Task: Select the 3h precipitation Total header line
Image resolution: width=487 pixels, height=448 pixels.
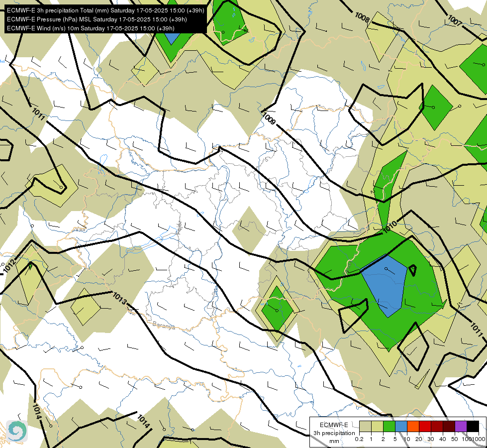Action: pos(105,10)
